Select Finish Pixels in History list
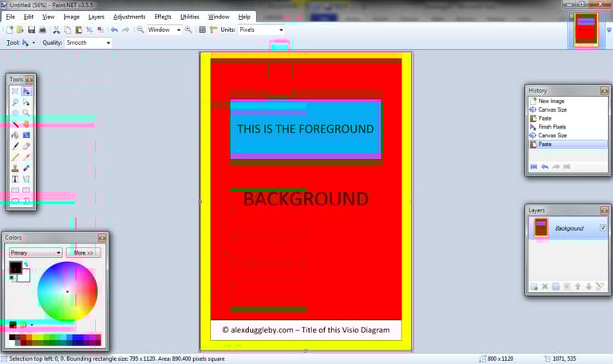Image resolution: width=613 pixels, height=364 pixels. point(552,127)
